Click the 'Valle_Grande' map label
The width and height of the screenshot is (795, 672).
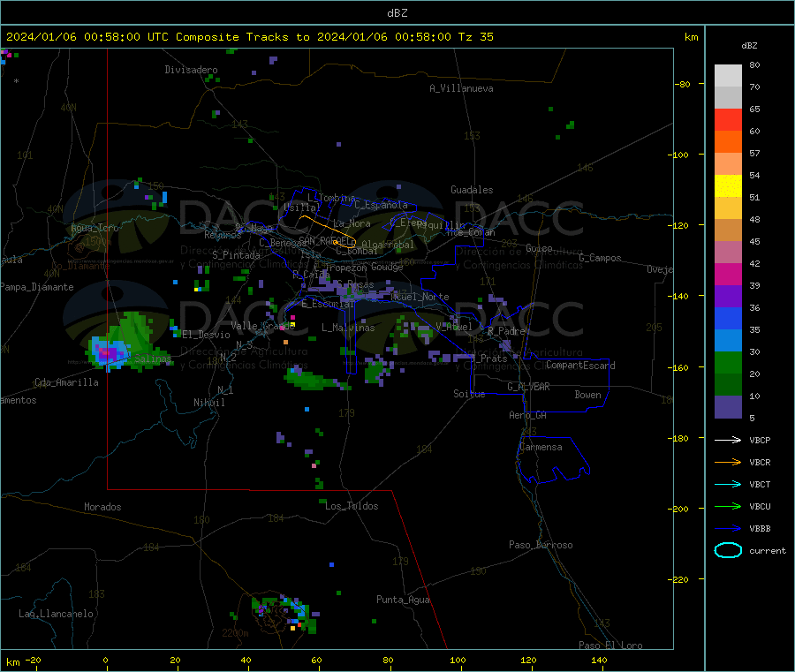262,326
